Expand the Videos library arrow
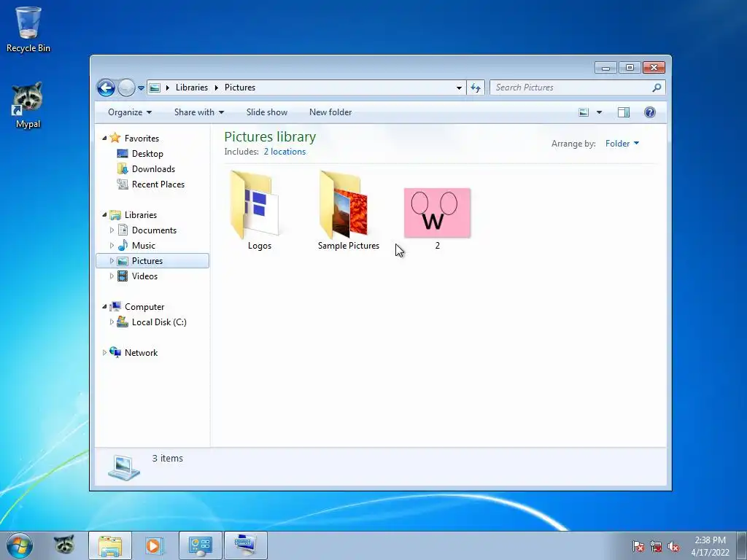Image resolution: width=747 pixels, height=560 pixels. click(112, 276)
